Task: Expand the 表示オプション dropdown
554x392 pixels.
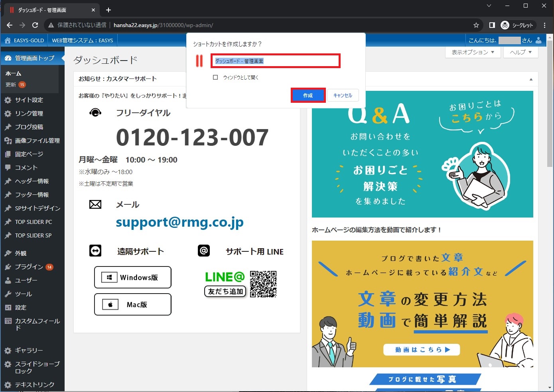Action: tap(473, 52)
